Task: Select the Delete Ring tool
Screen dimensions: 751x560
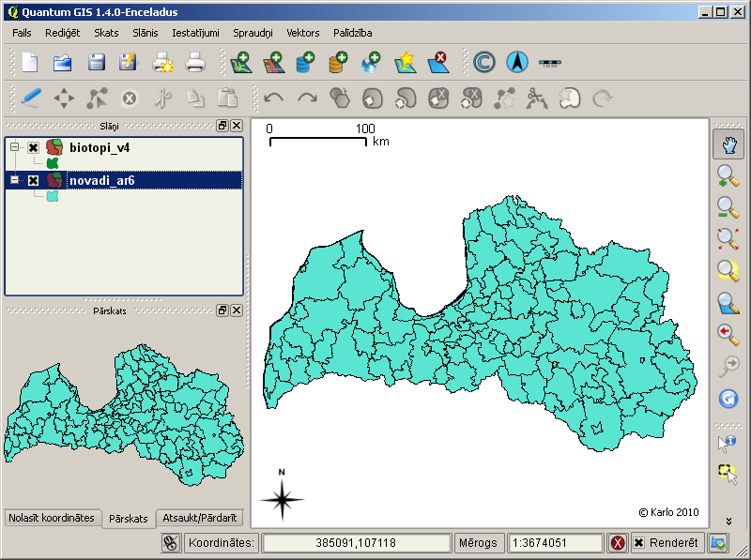Action: (x=438, y=98)
